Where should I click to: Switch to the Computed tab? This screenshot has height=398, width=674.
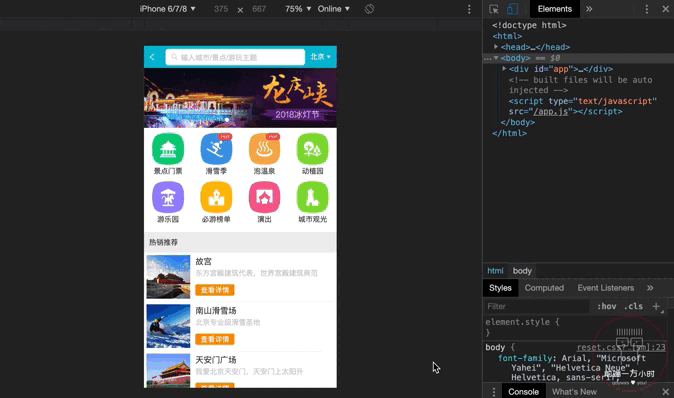pos(544,288)
